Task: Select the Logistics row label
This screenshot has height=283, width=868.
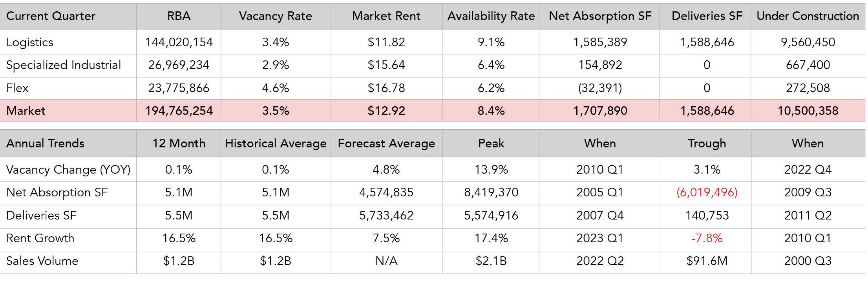Action: pyautogui.click(x=30, y=42)
